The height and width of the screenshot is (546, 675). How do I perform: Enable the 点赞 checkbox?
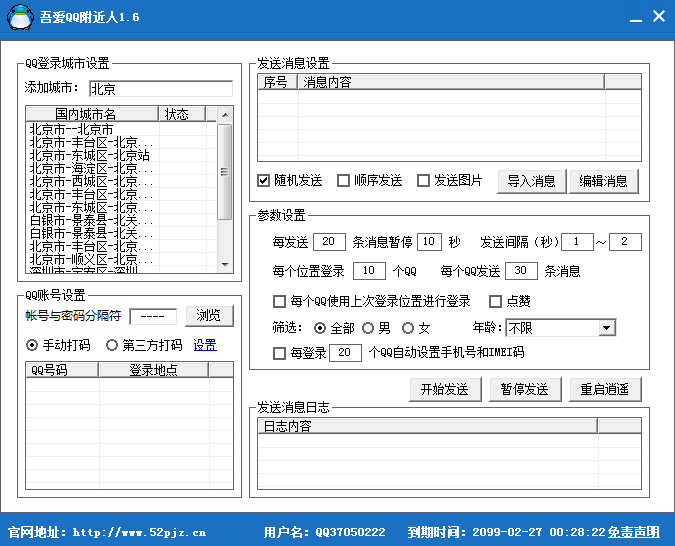(x=495, y=301)
